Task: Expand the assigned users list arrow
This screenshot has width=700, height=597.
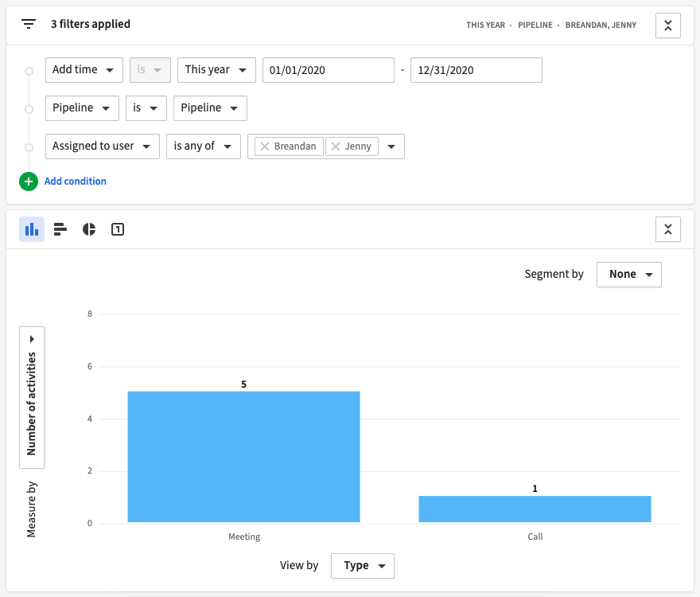Action: tap(391, 146)
